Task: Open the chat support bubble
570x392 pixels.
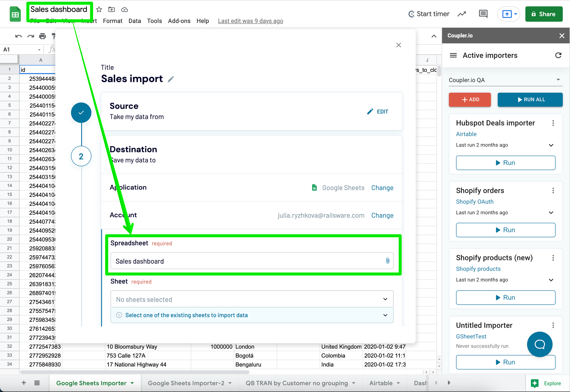Action: click(x=539, y=344)
